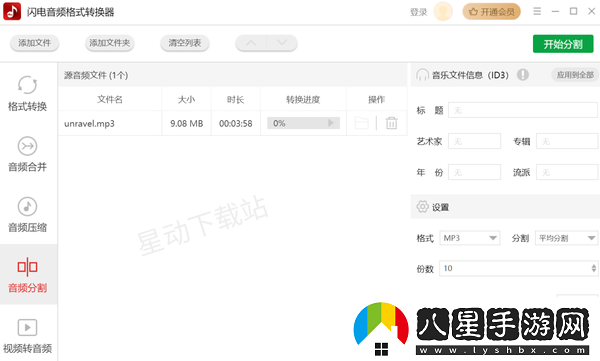Click the headphone icon beside 音乐文件信息
The width and height of the screenshot is (600, 361).
422,75
